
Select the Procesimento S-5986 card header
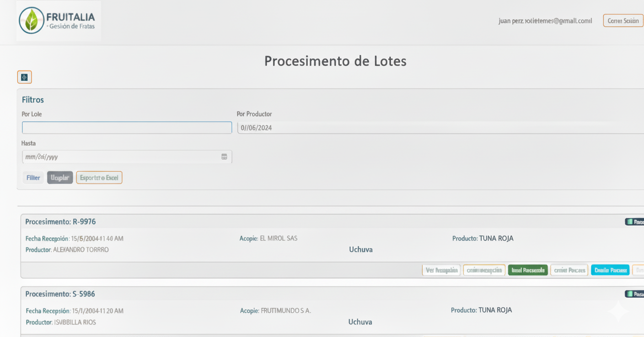(x=60, y=294)
